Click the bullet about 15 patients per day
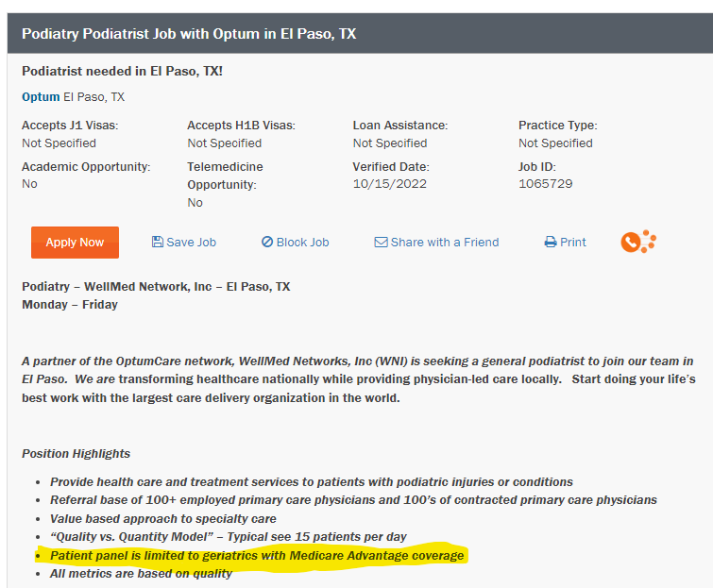Screen dimensions: 713x588 [229, 537]
